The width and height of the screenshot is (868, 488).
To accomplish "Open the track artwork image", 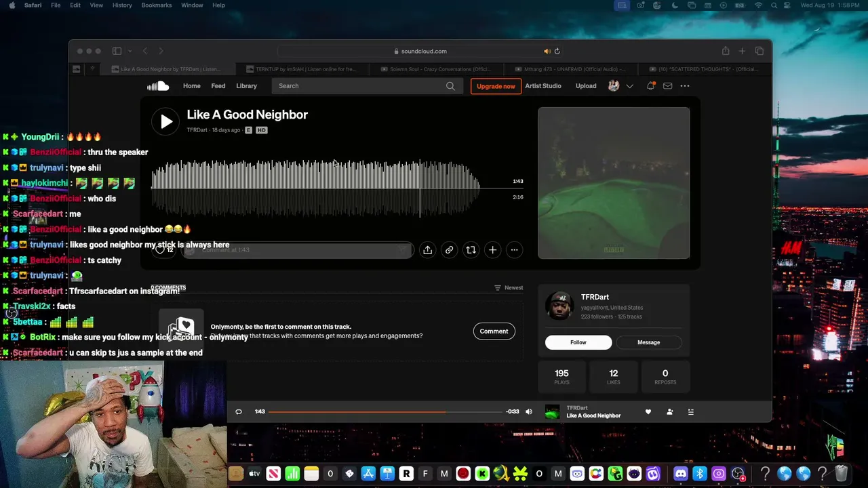I will click(x=614, y=183).
